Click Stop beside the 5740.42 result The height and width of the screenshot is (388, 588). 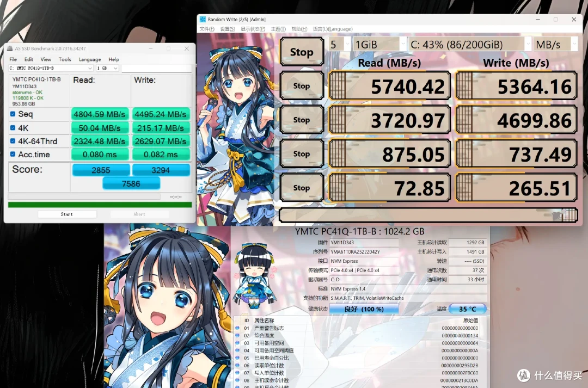(x=302, y=86)
